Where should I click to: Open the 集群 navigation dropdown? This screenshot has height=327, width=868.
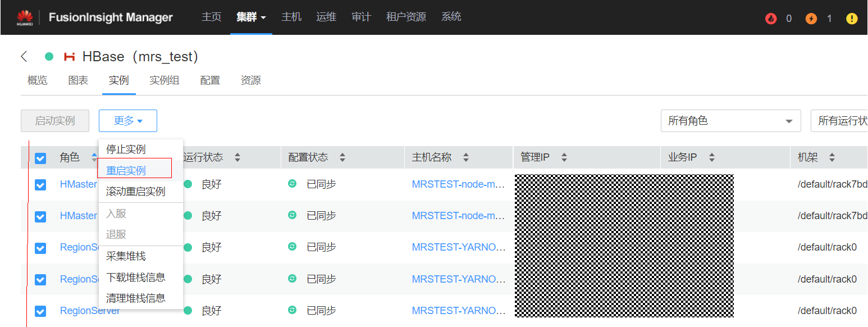(251, 17)
